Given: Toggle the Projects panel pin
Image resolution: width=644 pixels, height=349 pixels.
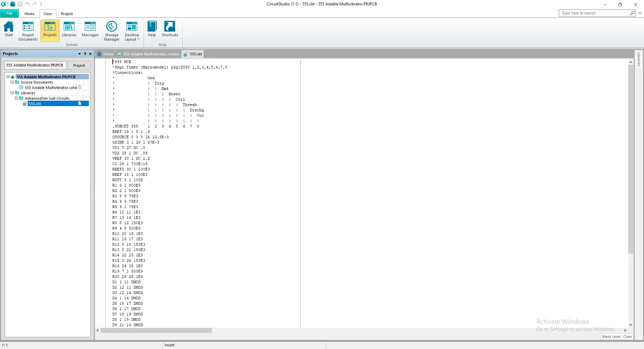Looking at the screenshot, I should [x=85, y=54].
